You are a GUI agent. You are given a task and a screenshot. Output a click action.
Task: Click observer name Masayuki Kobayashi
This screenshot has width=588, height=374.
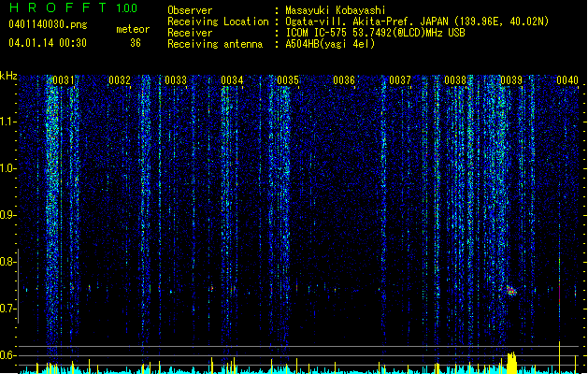pos(336,10)
